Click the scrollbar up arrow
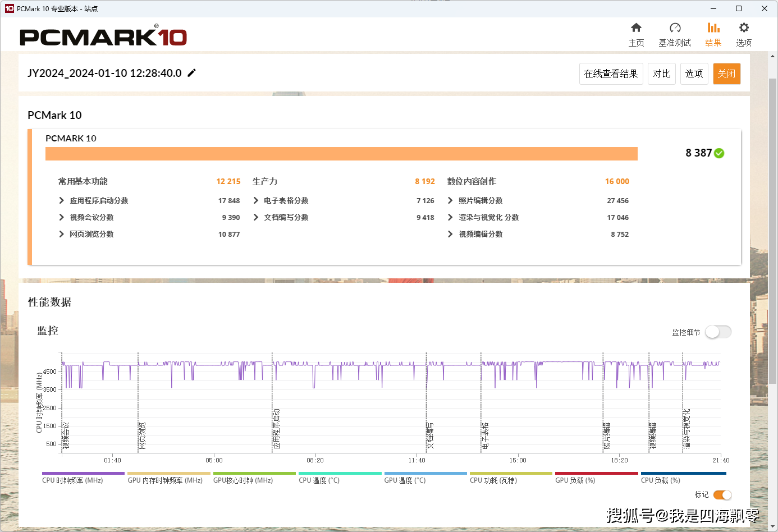This screenshot has width=778, height=532. pos(773,56)
